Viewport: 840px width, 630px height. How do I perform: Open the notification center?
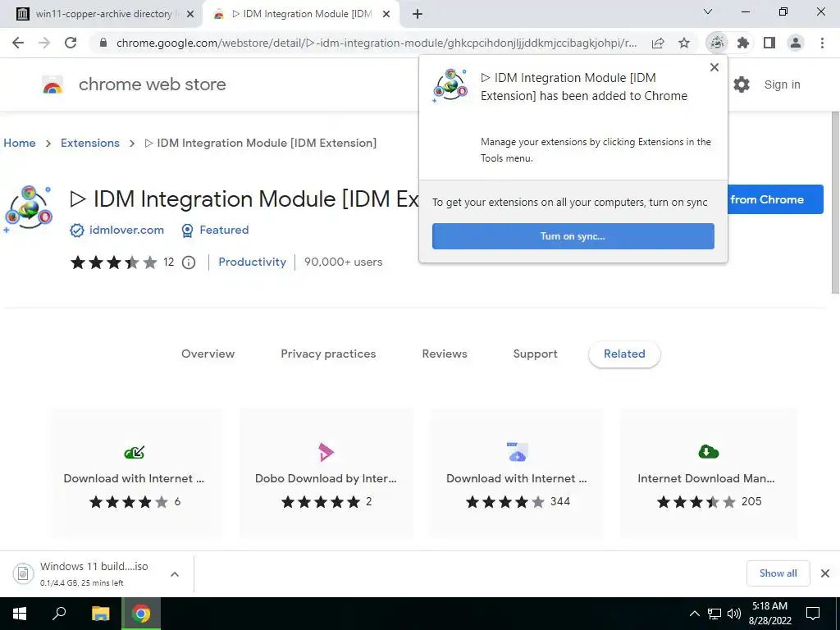pos(813,614)
